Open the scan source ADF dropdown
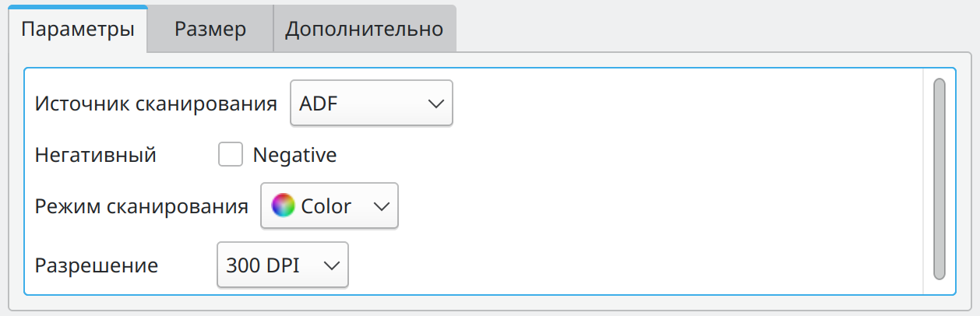 tap(371, 103)
